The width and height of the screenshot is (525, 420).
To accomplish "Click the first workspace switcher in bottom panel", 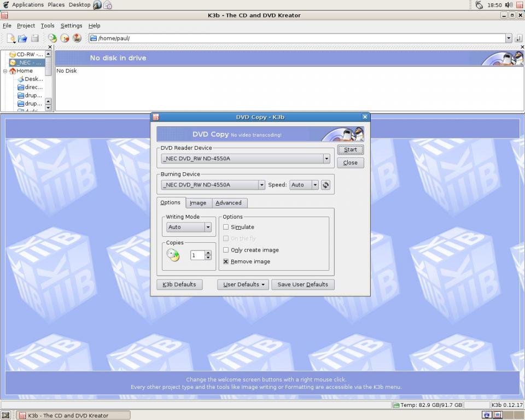I will 487,415.
